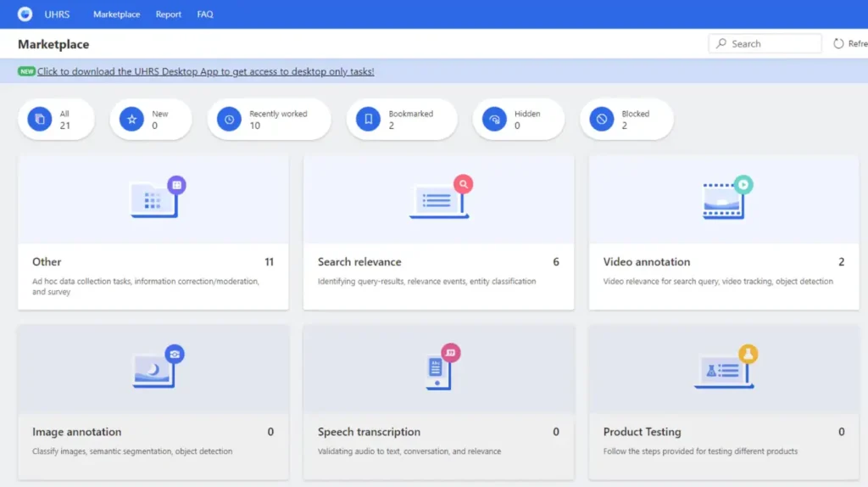This screenshot has height=487, width=868.
Task: Click the Video annotation title
Action: (647, 261)
